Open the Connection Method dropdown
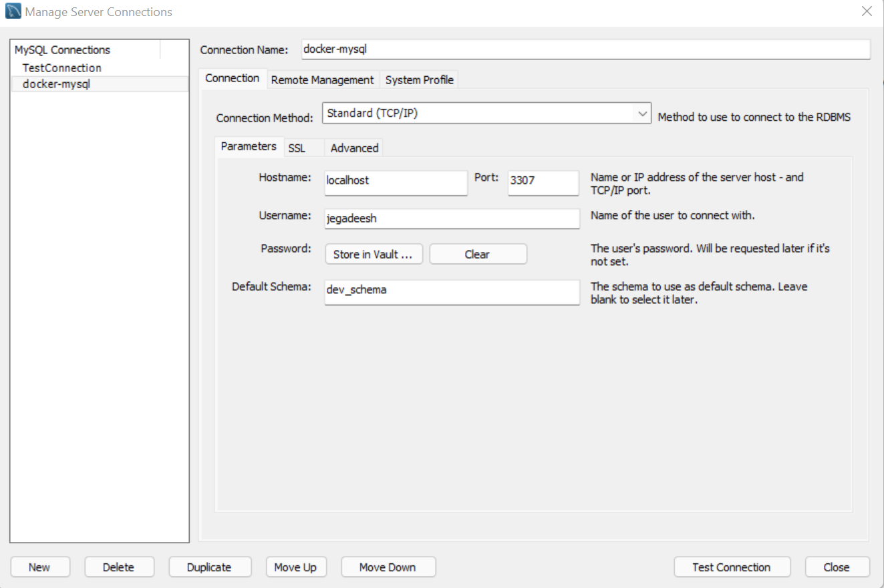The image size is (884, 588). click(486, 114)
